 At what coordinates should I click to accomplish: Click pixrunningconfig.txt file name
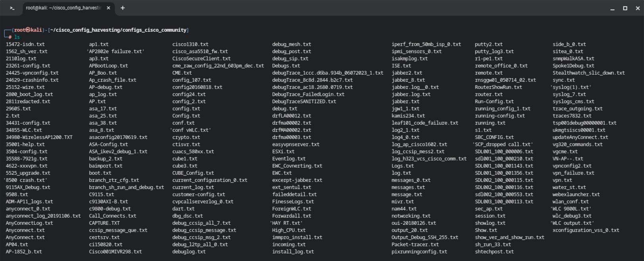(x=420, y=252)
